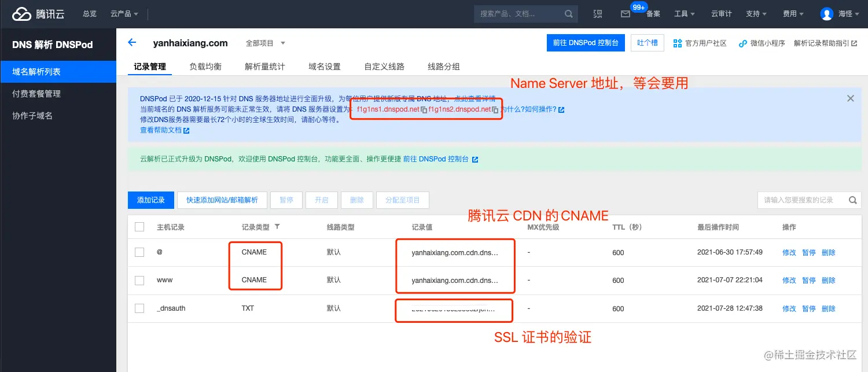Click the 2021-07-07 22:21:04 timestamp

pyautogui.click(x=730, y=280)
